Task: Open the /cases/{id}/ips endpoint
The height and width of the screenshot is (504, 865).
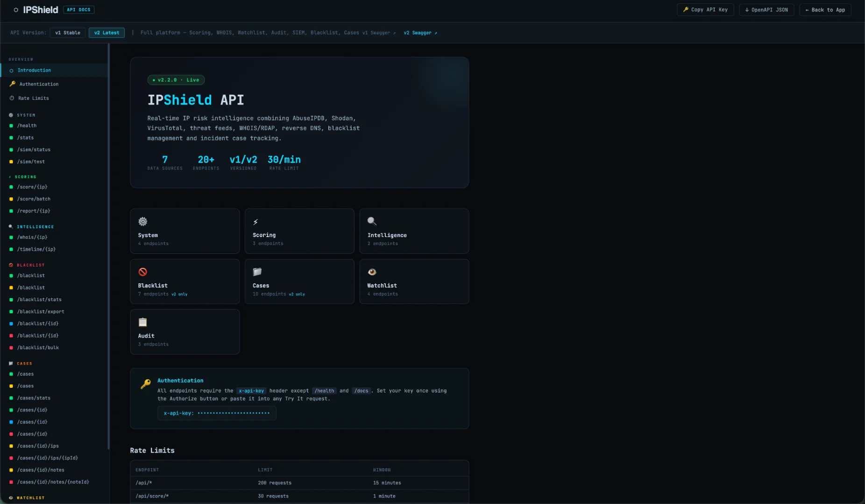Action: 54,446
